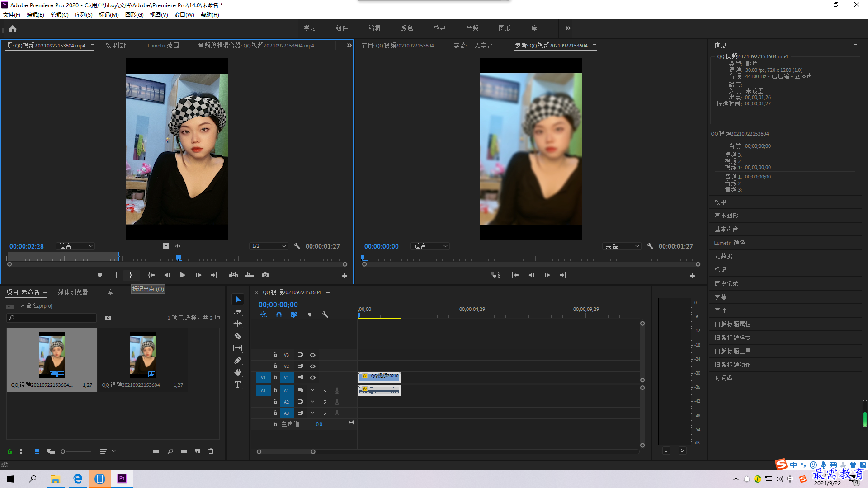This screenshot has width=868, height=488.
Task: Open Source monitor settings wrench
Action: tap(297, 246)
